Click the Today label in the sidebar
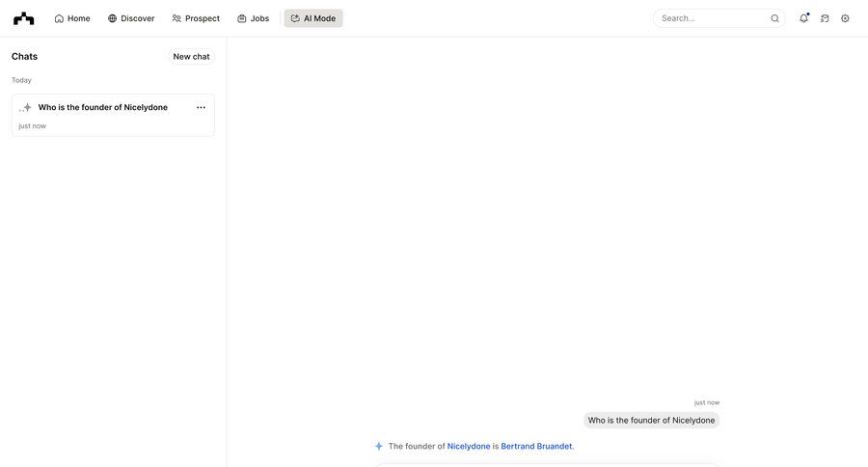The image size is (868, 467). pyautogui.click(x=21, y=80)
